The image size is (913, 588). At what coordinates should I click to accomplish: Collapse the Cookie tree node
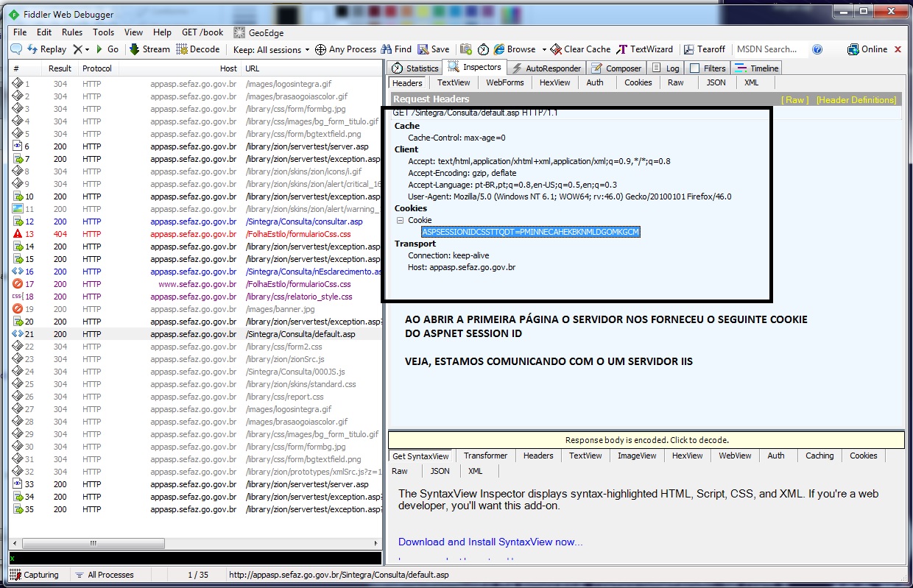(400, 220)
